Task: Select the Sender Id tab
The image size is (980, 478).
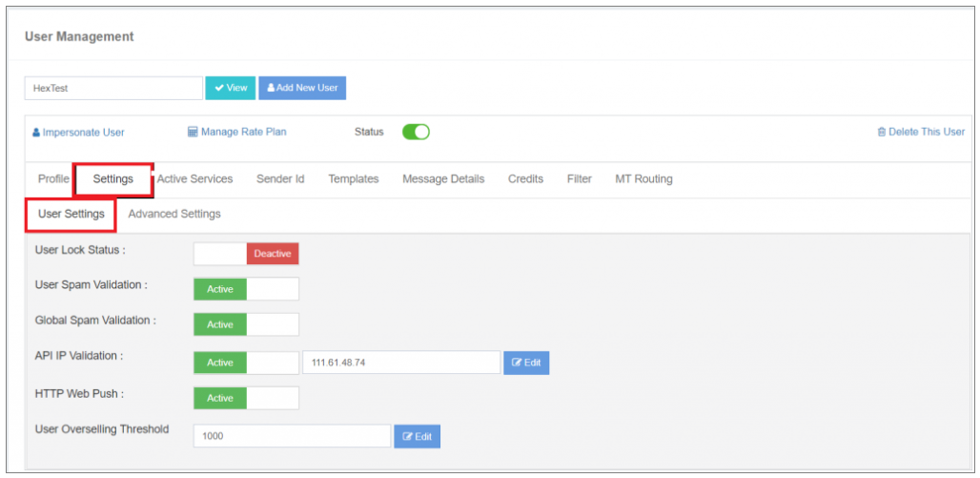Action: click(280, 178)
